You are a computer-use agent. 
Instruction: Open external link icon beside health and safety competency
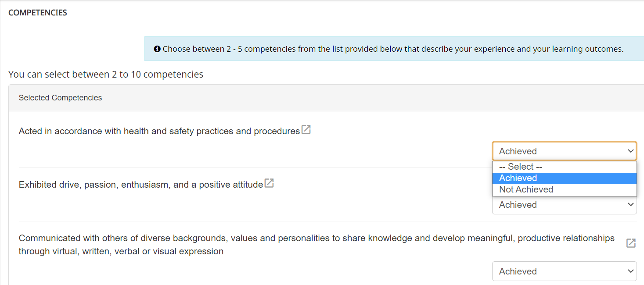(306, 130)
